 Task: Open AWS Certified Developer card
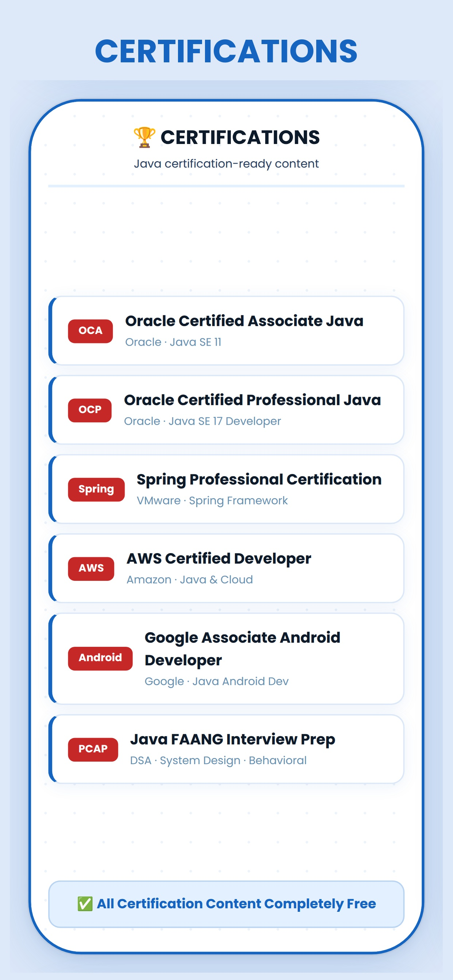tap(226, 568)
